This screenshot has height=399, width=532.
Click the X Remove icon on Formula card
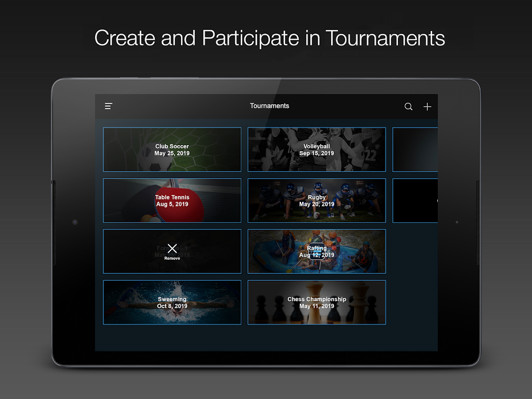(172, 248)
